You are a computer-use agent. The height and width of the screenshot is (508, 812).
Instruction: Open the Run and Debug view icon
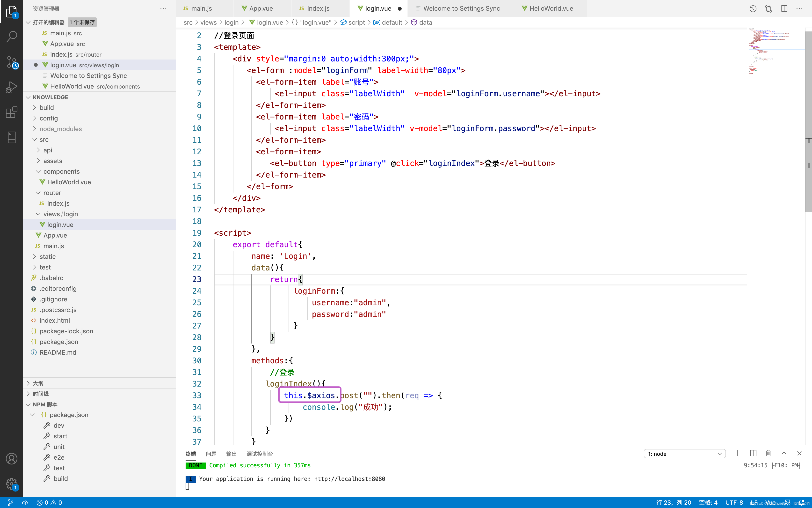[11, 87]
